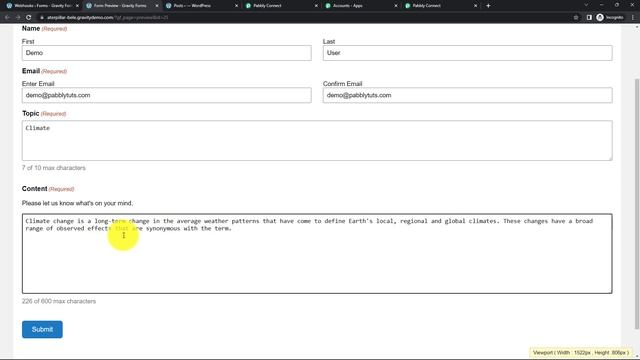
Task: Open the Incognito profile indicator
Action: coord(610,18)
